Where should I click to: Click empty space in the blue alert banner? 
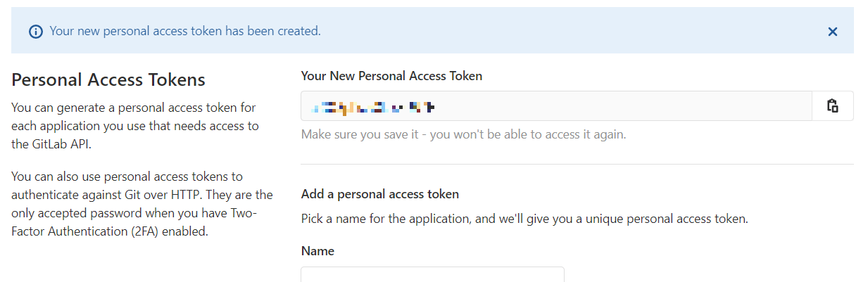coord(563,31)
